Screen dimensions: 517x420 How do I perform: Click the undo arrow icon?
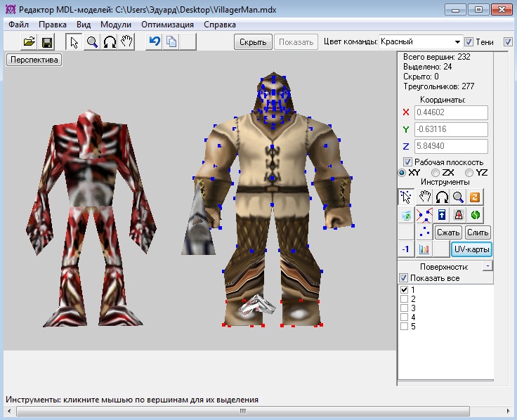(x=155, y=42)
